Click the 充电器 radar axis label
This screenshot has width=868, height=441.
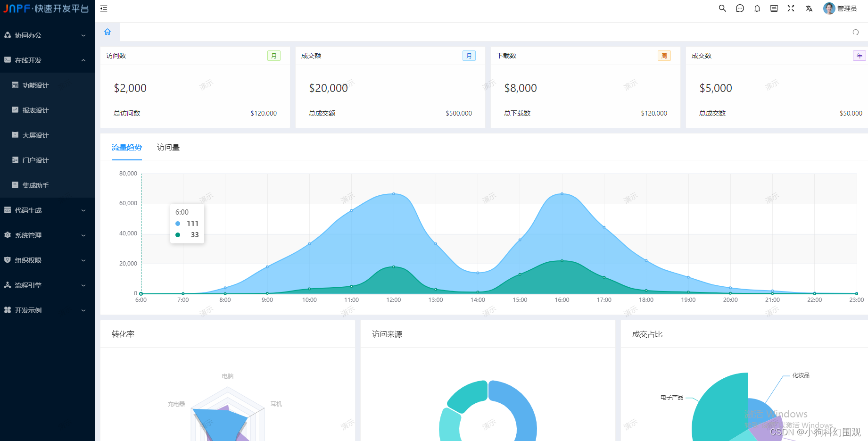[176, 404]
